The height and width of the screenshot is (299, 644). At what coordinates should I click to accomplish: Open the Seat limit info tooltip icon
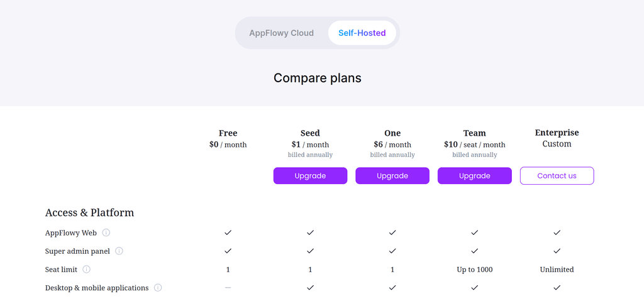pos(86,269)
